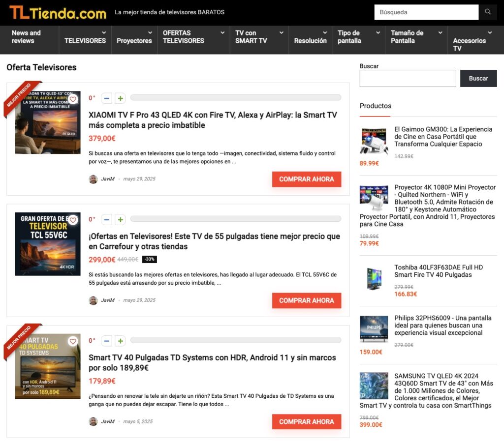504x444 pixels.
Task: Expand the Tipo de pantalla chevron
Action: click(x=378, y=33)
